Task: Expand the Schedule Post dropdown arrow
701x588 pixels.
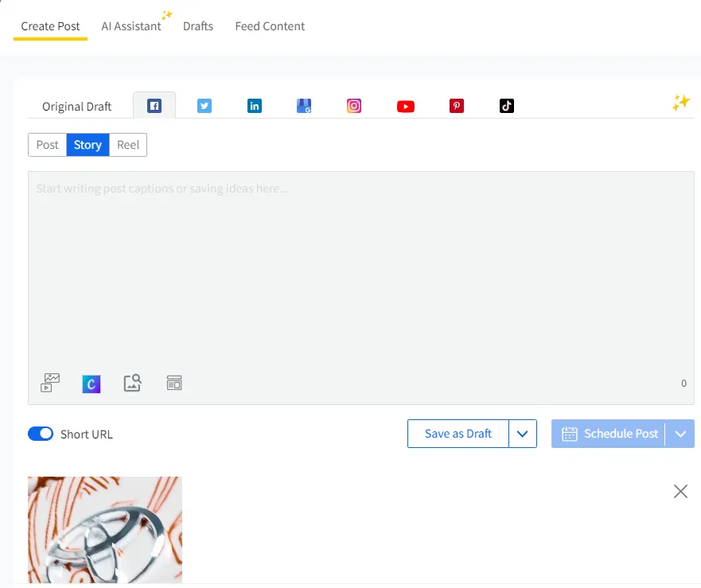Action: pos(680,434)
